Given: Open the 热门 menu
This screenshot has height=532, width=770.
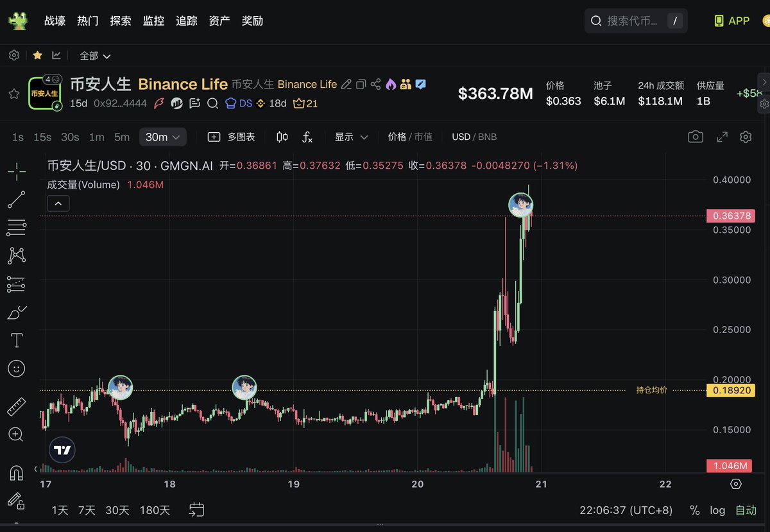Looking at the screenshot, I should click(88, 21).
